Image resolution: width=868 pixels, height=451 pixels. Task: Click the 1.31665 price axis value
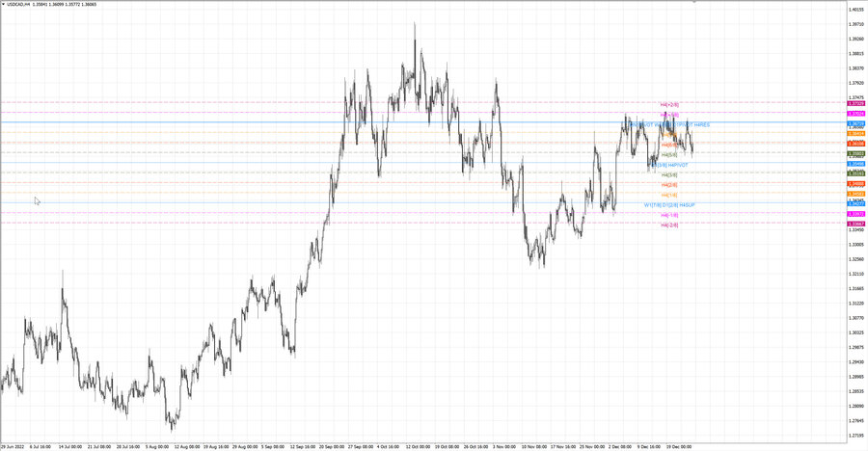[x=856, y=288]
